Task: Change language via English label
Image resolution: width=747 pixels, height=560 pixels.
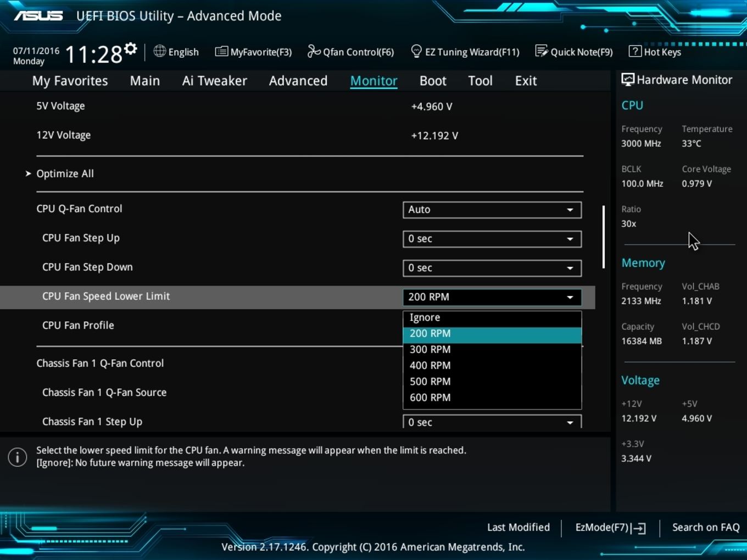Action: [183, 52]
